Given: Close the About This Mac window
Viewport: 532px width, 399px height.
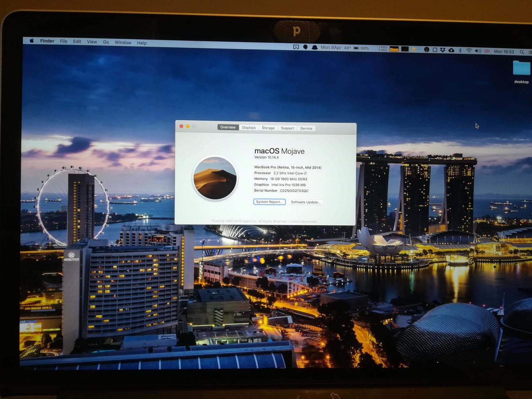Looking at the screenshot, I should 181,126.
